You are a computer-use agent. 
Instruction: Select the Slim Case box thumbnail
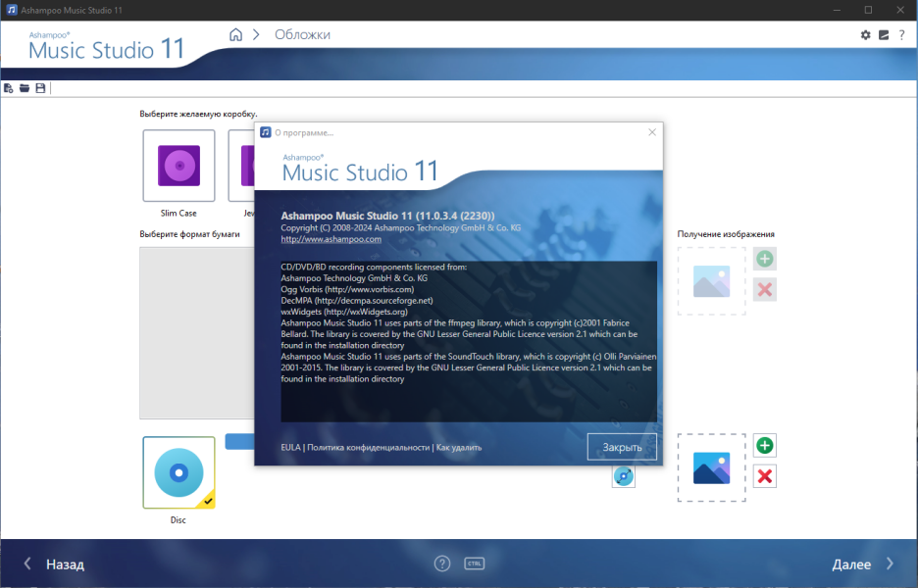click(x=178, y=166)
